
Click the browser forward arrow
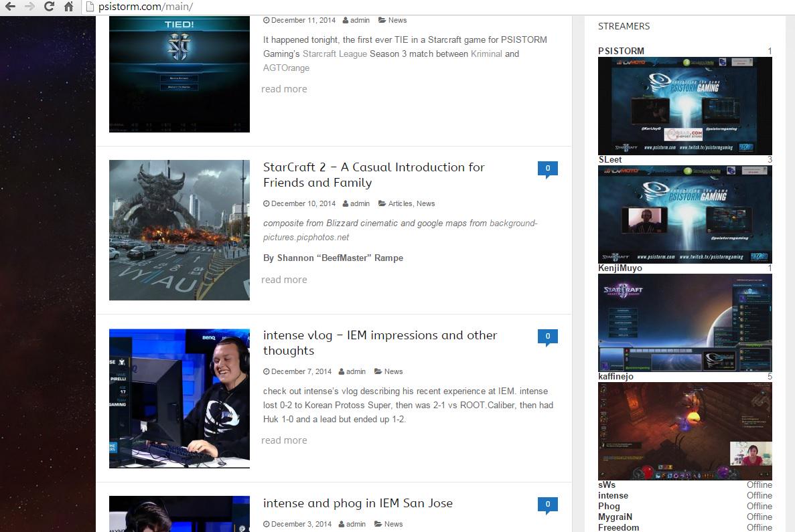[30, 7]
